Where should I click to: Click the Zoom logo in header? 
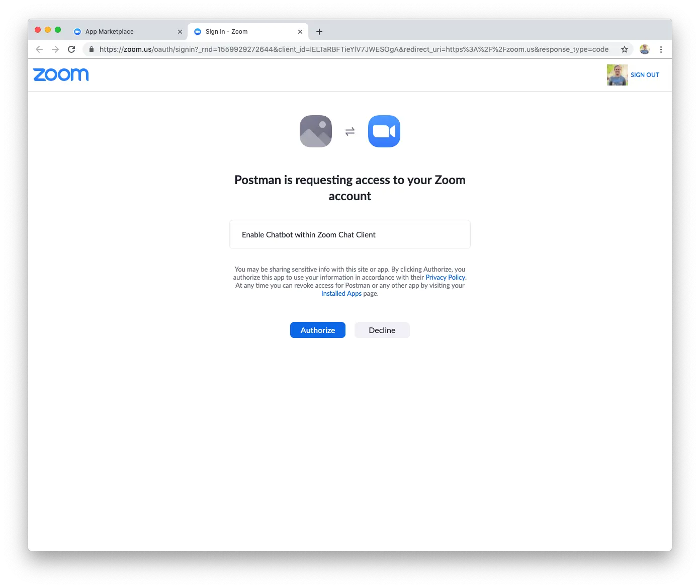(61, 74)
